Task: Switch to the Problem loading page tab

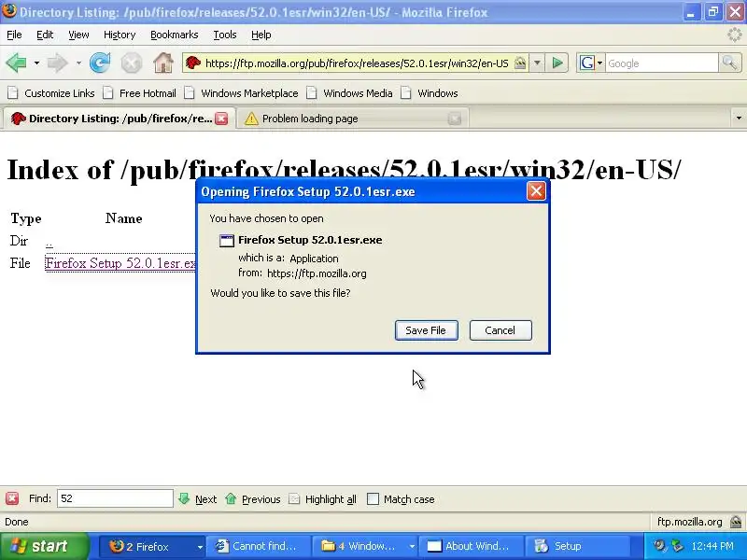Action: tap(353, 119)
